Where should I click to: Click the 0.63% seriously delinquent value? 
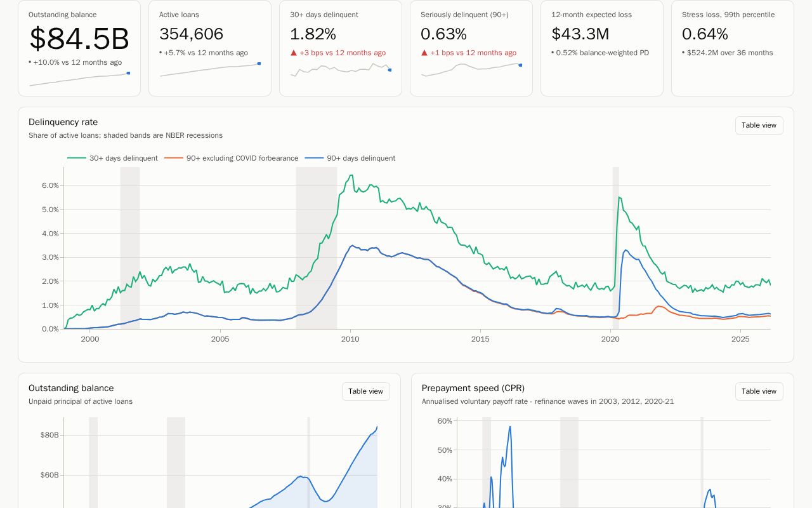point(443,34)
